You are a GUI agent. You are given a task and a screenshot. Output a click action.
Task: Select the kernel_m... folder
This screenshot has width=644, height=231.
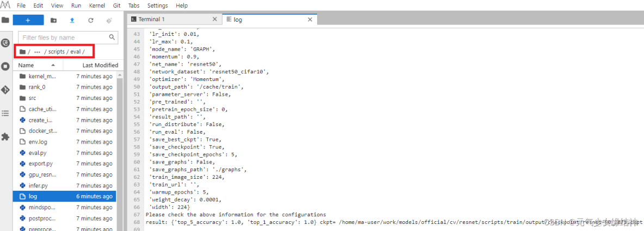pyautogui.click(x=65, y=76)
